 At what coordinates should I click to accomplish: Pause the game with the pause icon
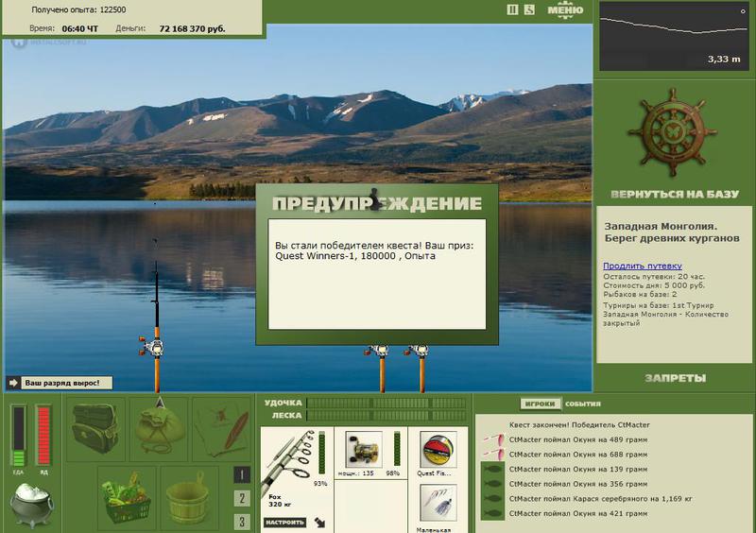(x=512, y=9)
